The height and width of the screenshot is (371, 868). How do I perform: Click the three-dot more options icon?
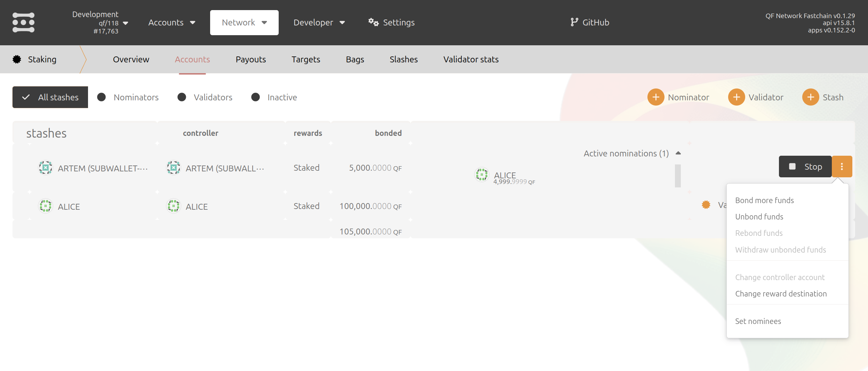842,167
